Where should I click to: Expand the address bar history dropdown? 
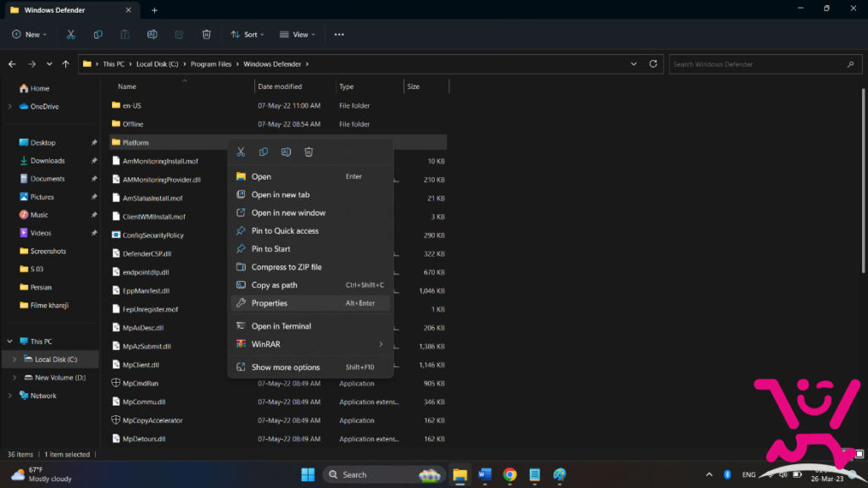634,64
